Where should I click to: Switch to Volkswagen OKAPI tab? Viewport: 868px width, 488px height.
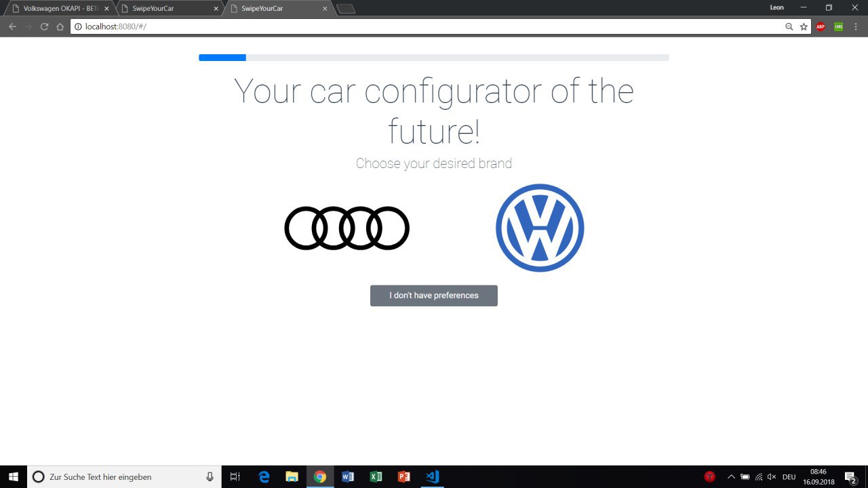pos(61,8)
